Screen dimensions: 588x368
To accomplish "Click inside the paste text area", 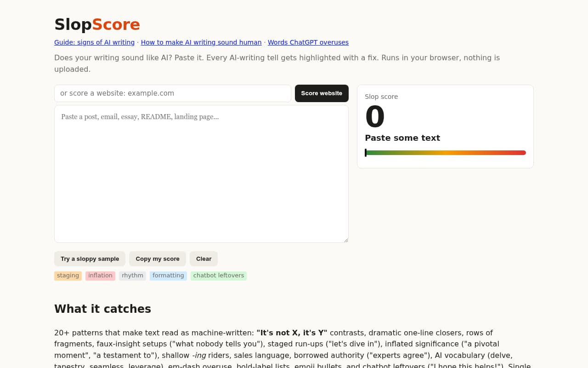I will click(x=201, y=174).
